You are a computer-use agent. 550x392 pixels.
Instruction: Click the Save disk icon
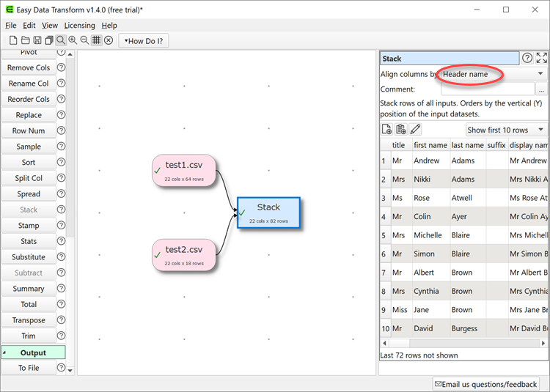click(37, 40)
